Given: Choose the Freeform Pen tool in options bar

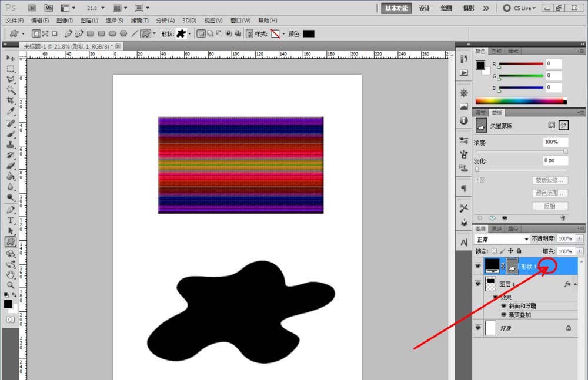Looking at the screenshot, I should (79, 33).
